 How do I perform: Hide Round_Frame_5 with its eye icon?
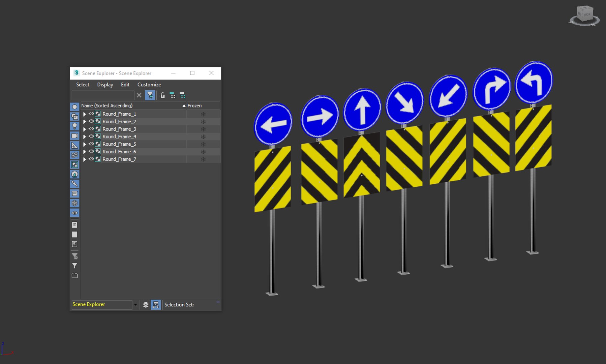pyautogui.click(x=91, y=144)
